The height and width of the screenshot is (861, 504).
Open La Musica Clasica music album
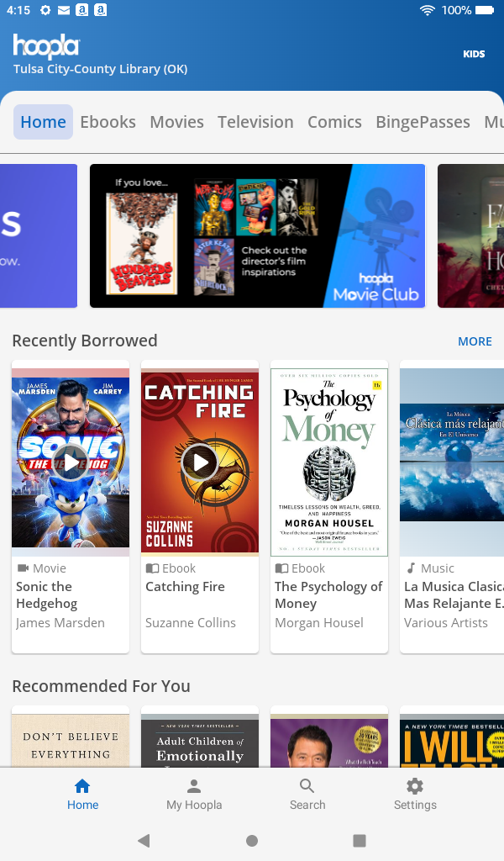[452, 462]
